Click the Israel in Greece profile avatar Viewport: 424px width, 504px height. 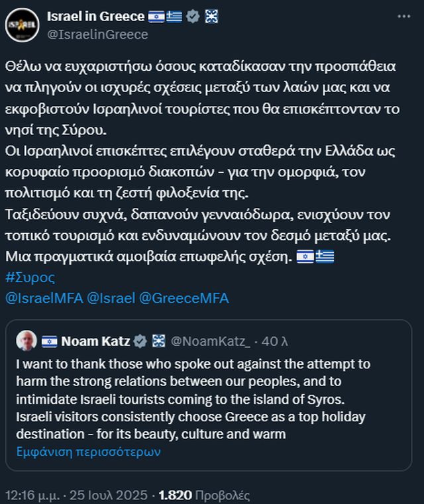click(x=22, y=25)
